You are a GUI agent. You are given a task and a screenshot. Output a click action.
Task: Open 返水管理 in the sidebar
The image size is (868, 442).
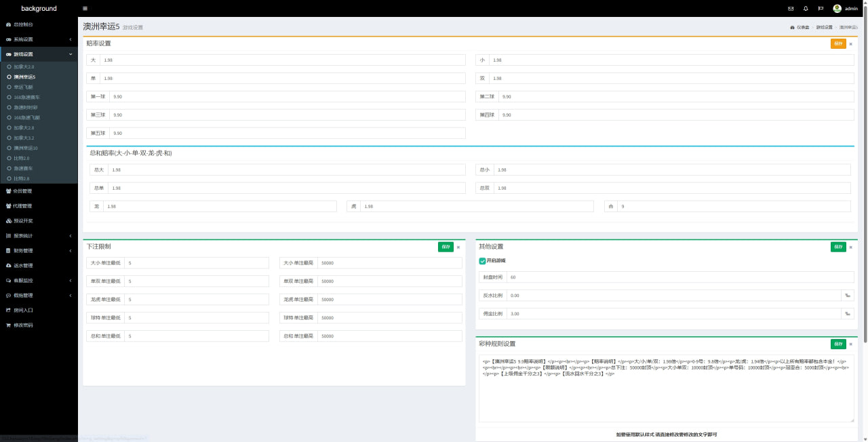tap(23, 266)
